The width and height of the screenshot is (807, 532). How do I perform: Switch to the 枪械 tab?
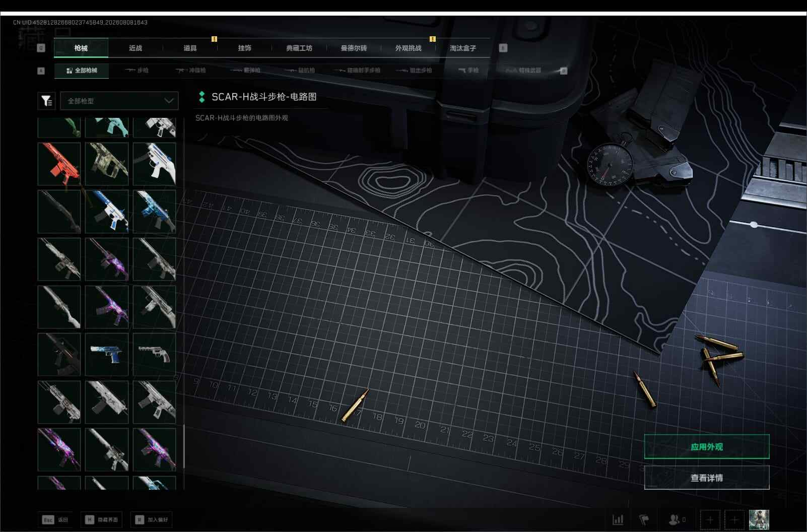point(81,48)
